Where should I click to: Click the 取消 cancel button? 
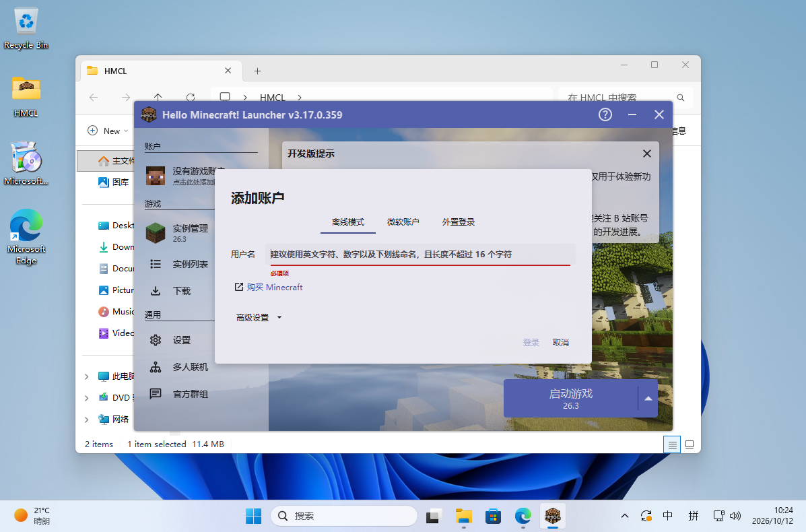(561, 342)
